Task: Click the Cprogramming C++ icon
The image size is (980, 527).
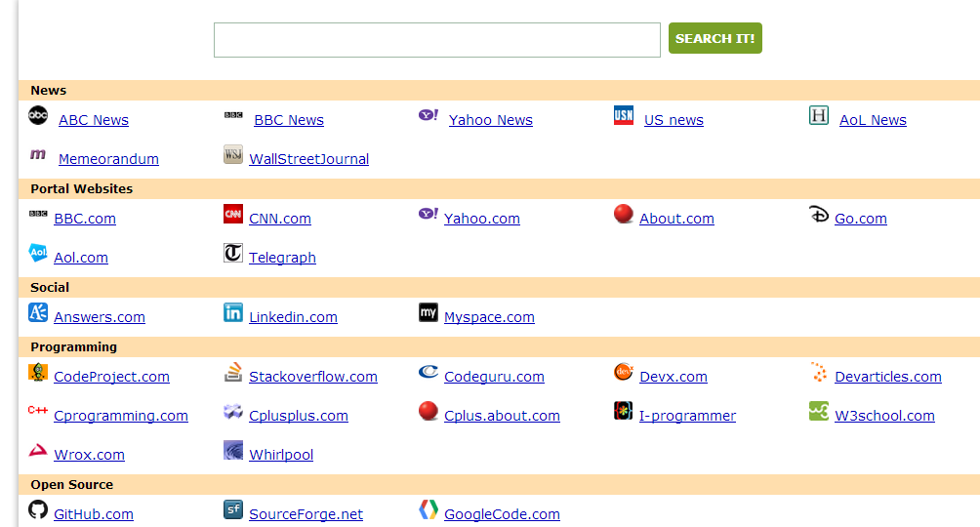Action: (38, 410)
